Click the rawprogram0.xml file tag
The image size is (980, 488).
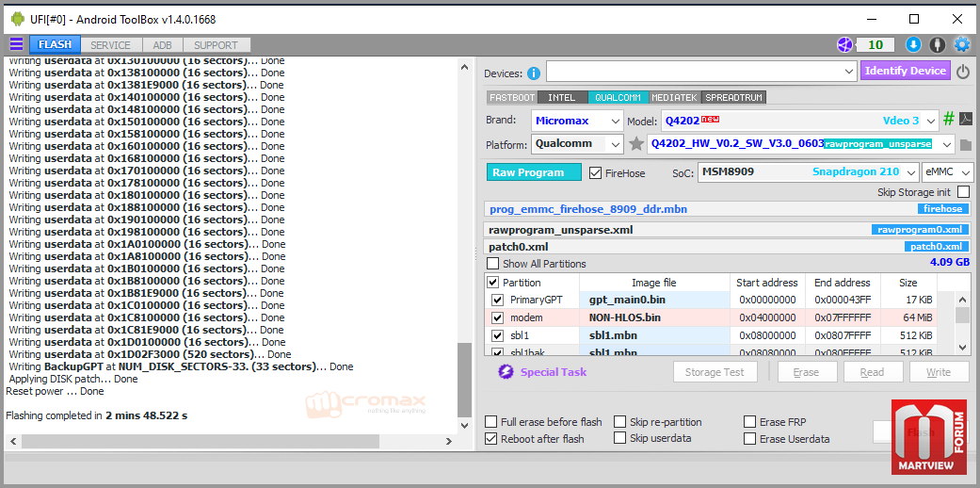921,230
